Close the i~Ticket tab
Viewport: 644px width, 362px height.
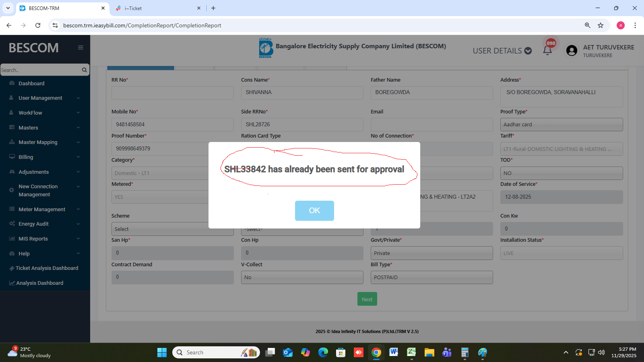[x=199, y=8]
